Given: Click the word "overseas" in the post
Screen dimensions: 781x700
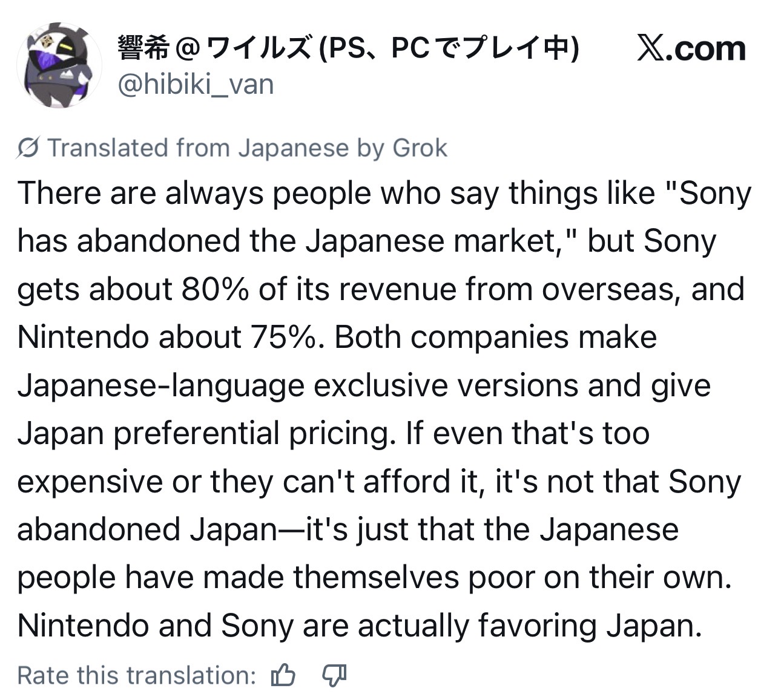Looking at the screenshot, I should coord(611,289).
